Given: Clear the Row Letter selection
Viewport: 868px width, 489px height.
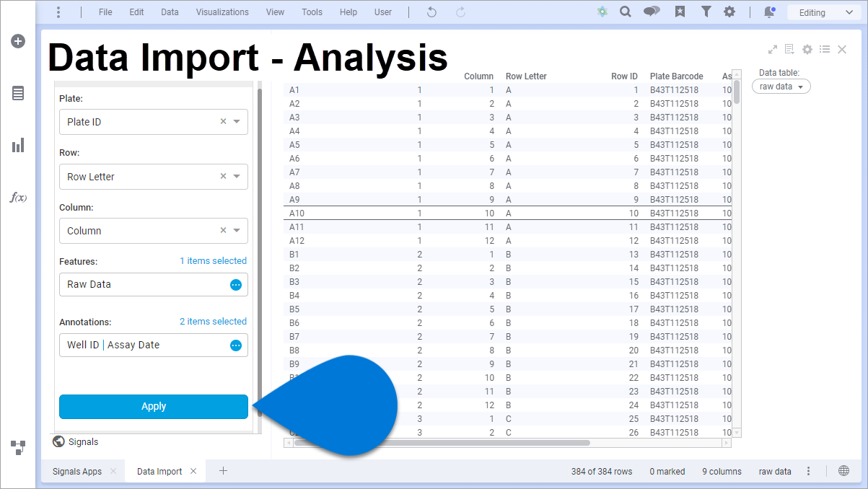Looking at the screenshot, I should click(x=223, y=176).
